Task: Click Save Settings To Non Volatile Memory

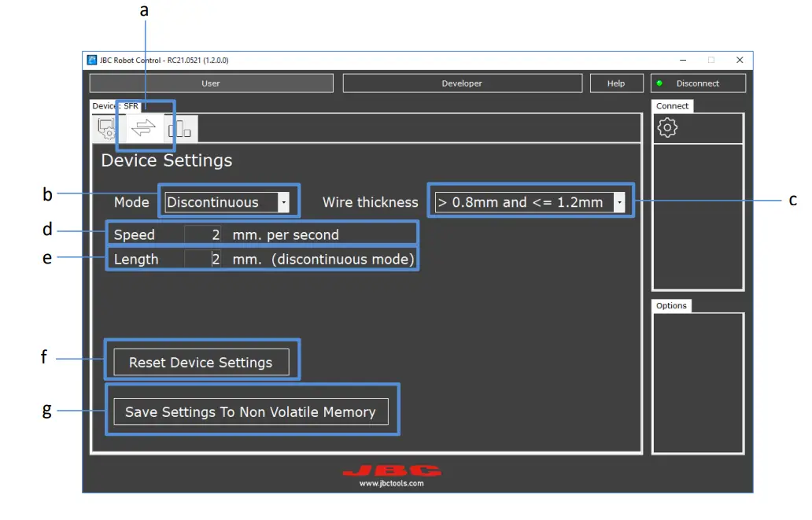Action: click(x=251, y=411)
